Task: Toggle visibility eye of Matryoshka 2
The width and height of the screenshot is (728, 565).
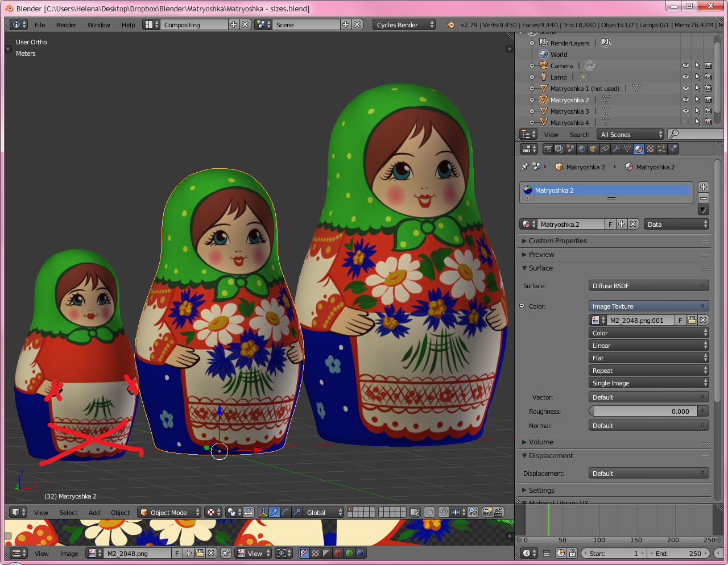Action: click(x=686, y=99)
